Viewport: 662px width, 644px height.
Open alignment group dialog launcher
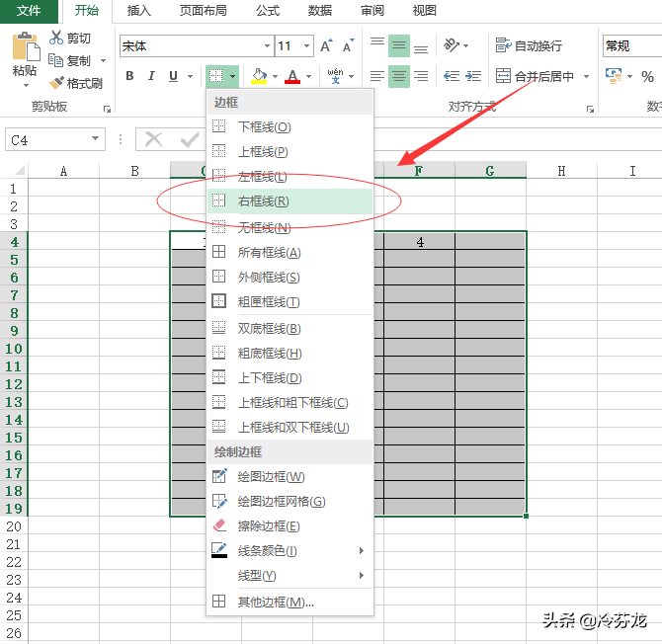tap(590, 110)
